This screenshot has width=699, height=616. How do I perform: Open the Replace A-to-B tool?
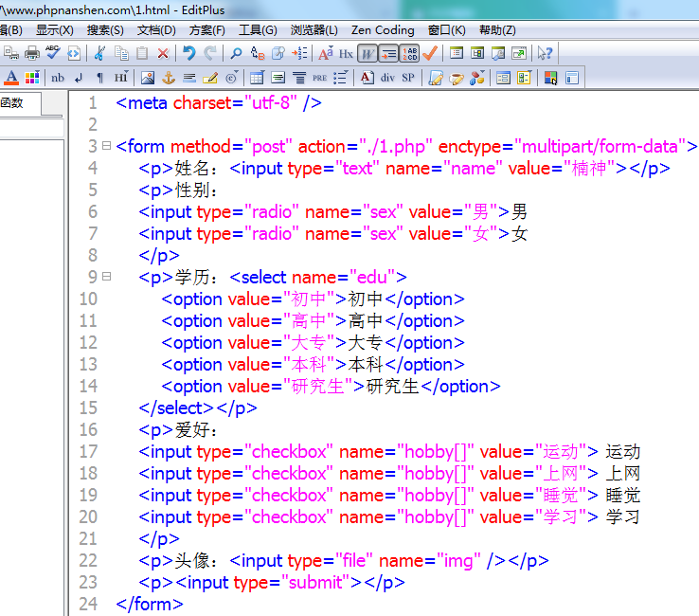click(x=258, y=53)
